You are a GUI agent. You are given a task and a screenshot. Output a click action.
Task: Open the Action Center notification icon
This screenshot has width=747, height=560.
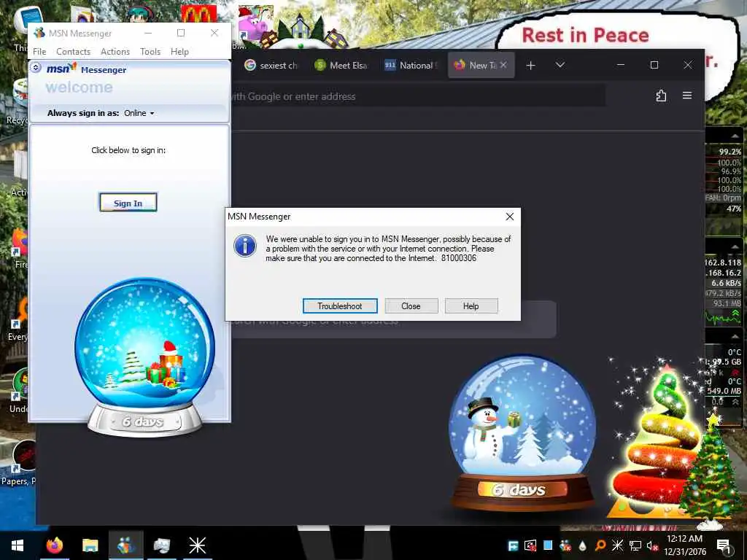pyautogui.click(x=724, y=545)
